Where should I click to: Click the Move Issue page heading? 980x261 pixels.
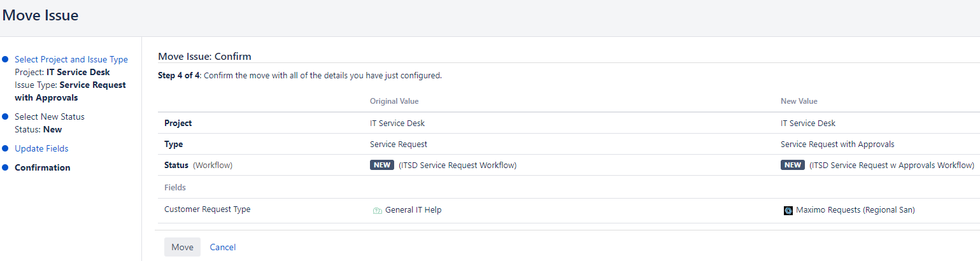(41, 16)
